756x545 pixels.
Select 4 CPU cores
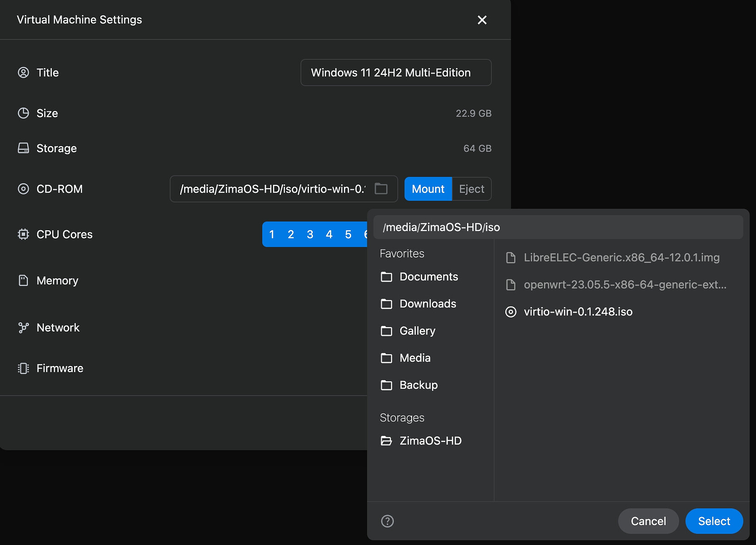(x=329, y=234)
